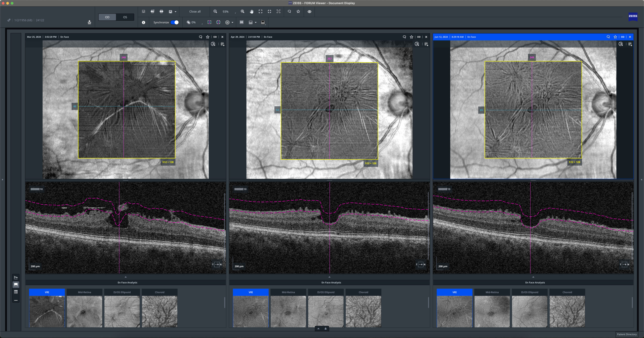Collapse En Face Analysis in Mar 25 panel
Image resolution: width=644 pixels, height=338 pixels.
click(126, 277)
